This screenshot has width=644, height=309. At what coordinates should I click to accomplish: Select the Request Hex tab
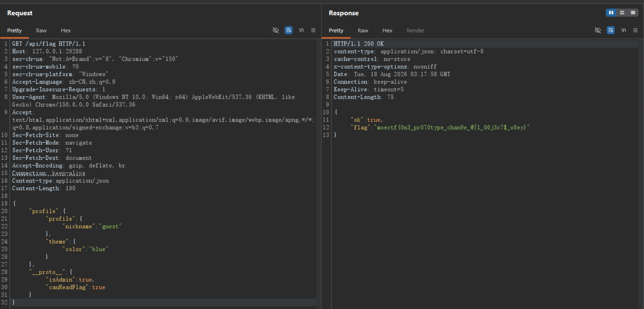click(x=66, y=30)
